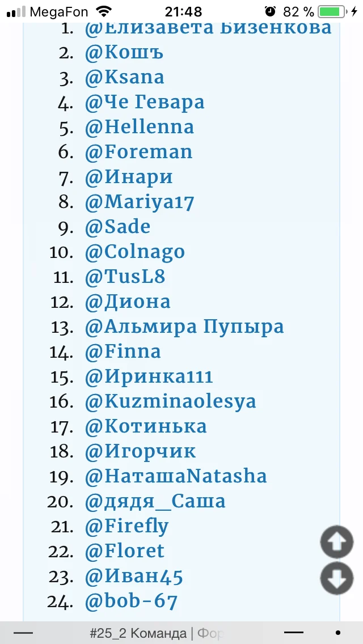The height and width of the screenshot is (644, 363).
Task: Tap the scroll-down arrow button
Action: [x=337, y=579]
